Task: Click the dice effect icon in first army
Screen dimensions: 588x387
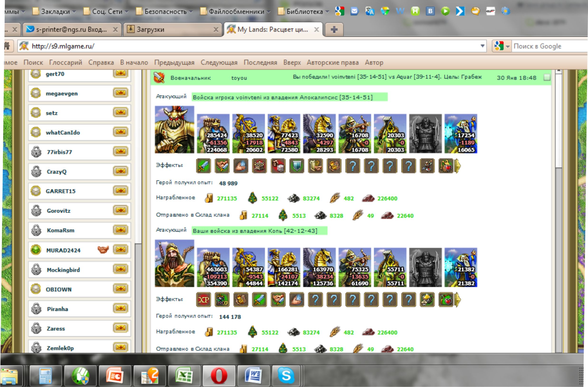Action: pos(278,166)
